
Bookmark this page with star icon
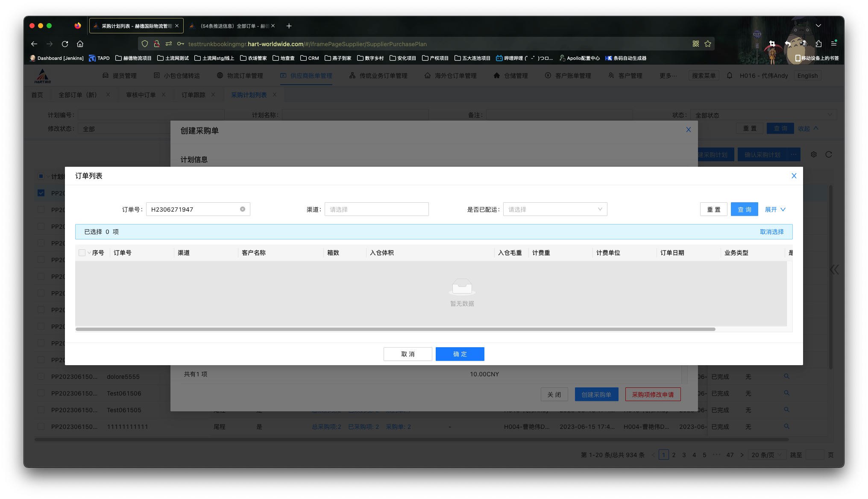(708, 44)
